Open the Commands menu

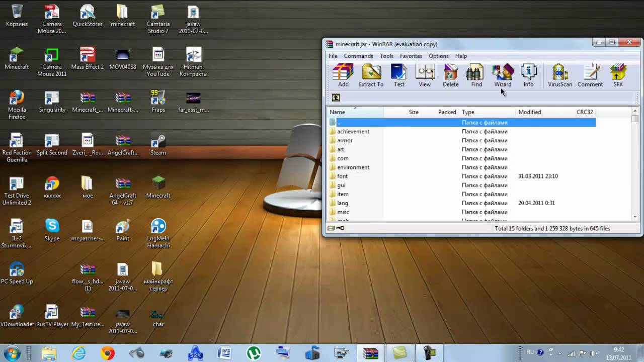(x=358, y=56)
